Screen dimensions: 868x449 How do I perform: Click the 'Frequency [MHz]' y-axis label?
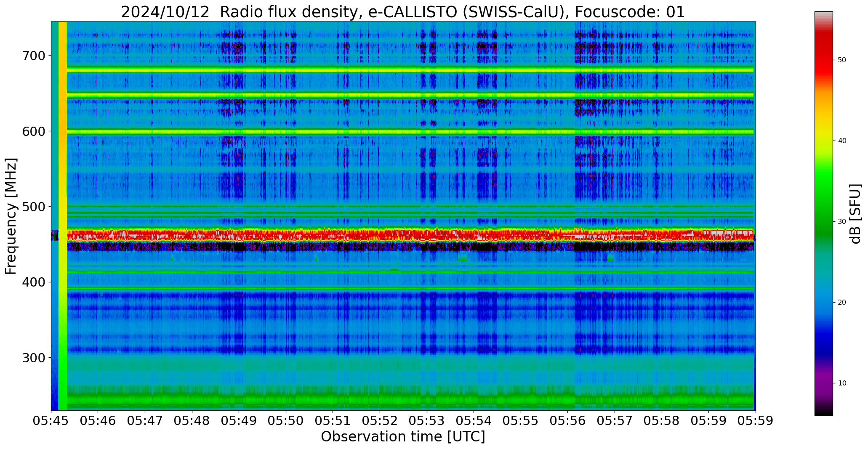tap(11, 216)
